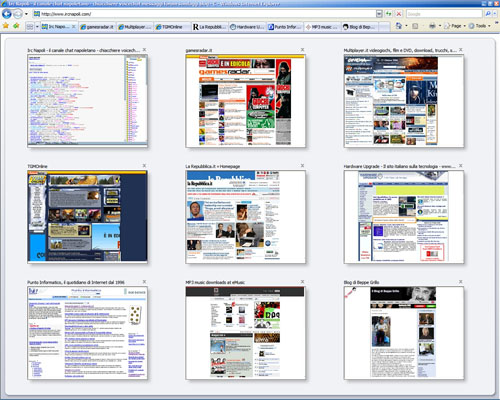Click the browser Back arrow button
Screen dimensions: 500x400
tap(7, 14)
